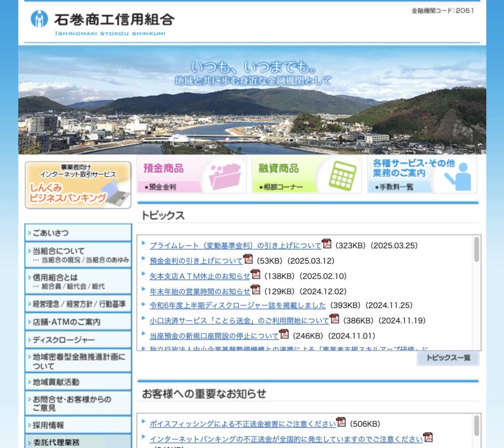Image resolution: width=504 pixels, height=448 pixels.
Task: Open link ボイスフィッシングによる不正送金被害にご注意ください
Action: 243,424
